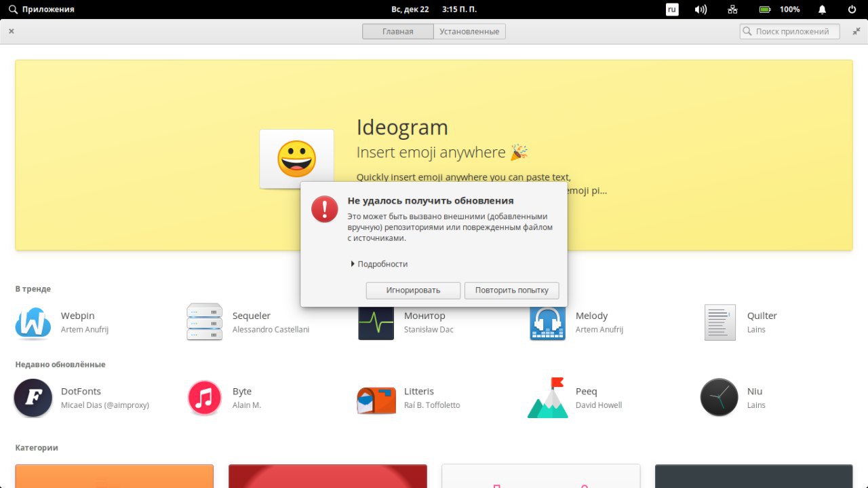Click the Игнорировать button
Viewport: 868px width, 488px height.
click(x=413, y=290)
